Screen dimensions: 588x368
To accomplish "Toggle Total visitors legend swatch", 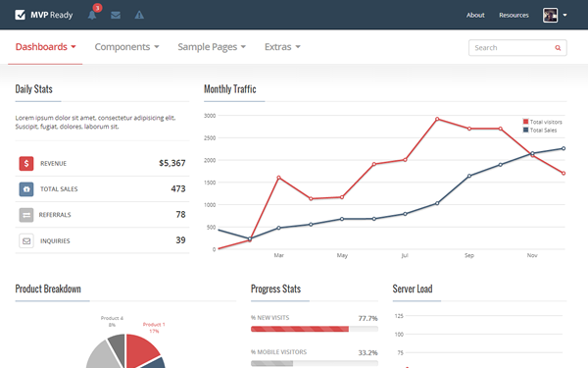I will [x=525, y=122].
